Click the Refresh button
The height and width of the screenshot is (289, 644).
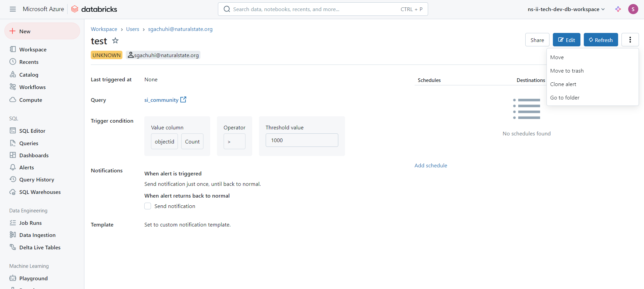[x=601, y=40]
